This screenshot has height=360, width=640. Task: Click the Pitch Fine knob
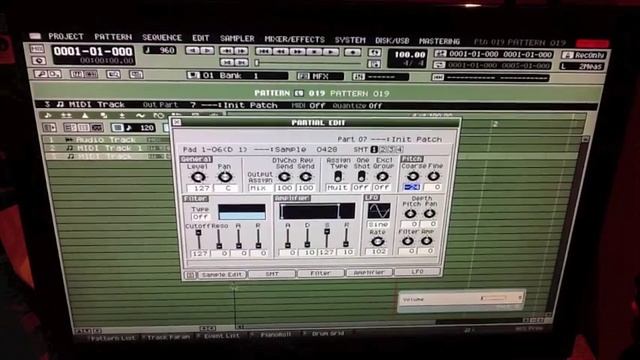(433, 176)
